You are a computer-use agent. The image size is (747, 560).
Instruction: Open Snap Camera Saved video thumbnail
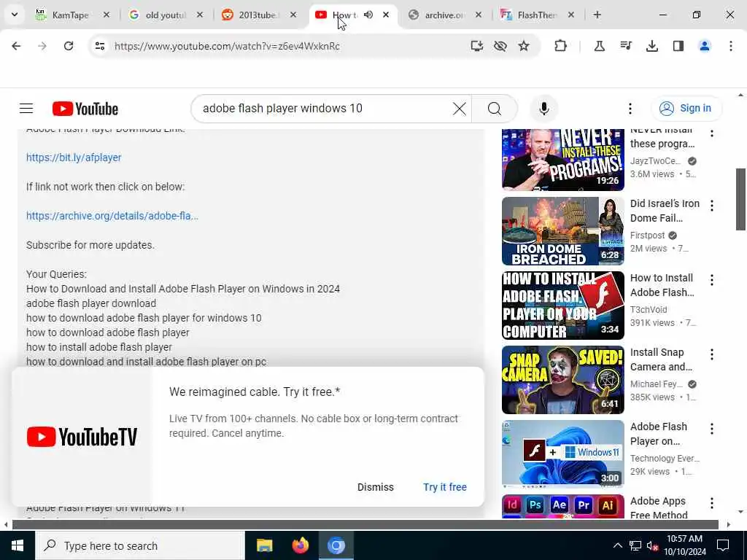tap(562, 379)
